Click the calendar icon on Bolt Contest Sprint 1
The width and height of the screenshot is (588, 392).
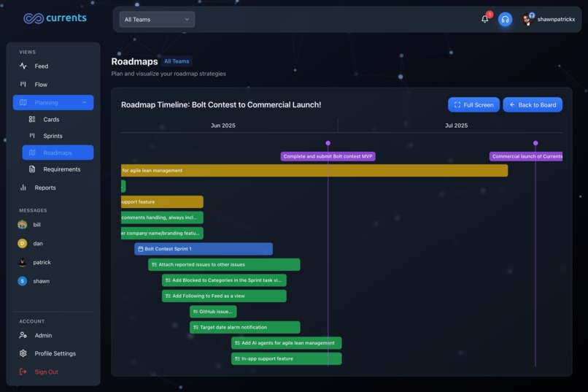pos(141,249)
